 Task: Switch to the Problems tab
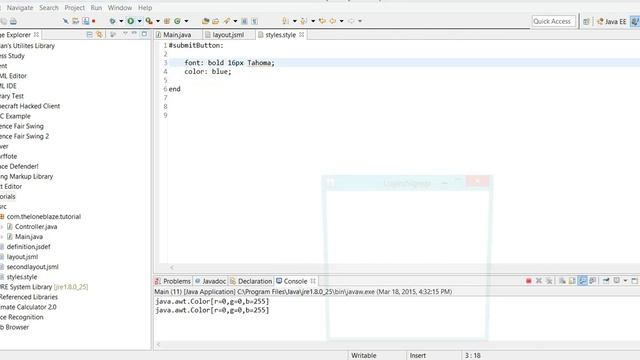point(173,281)
